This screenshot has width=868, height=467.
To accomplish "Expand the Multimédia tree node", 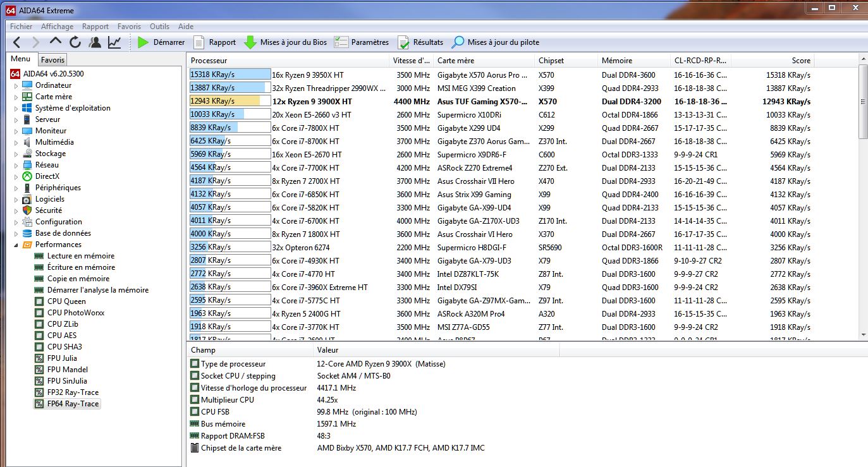I will pyautogui.click(x=16, y=142).
